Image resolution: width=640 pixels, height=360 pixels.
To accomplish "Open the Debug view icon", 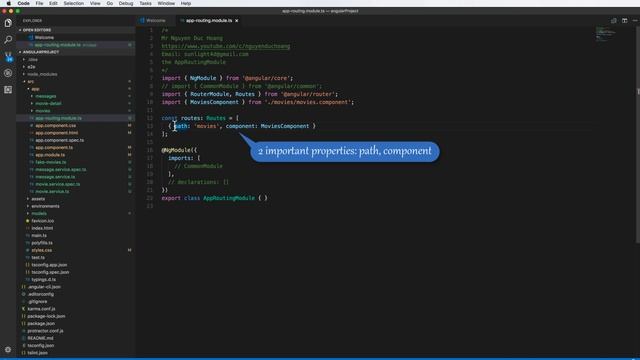I will tap(8, 73).
